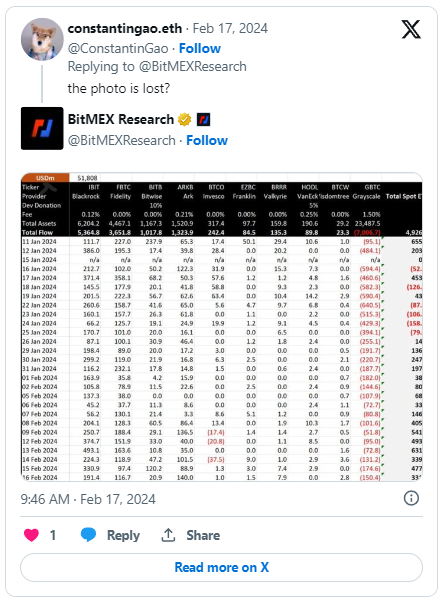
Task: Open the BitMEX Research profile avatar
Action: (42, 128)
